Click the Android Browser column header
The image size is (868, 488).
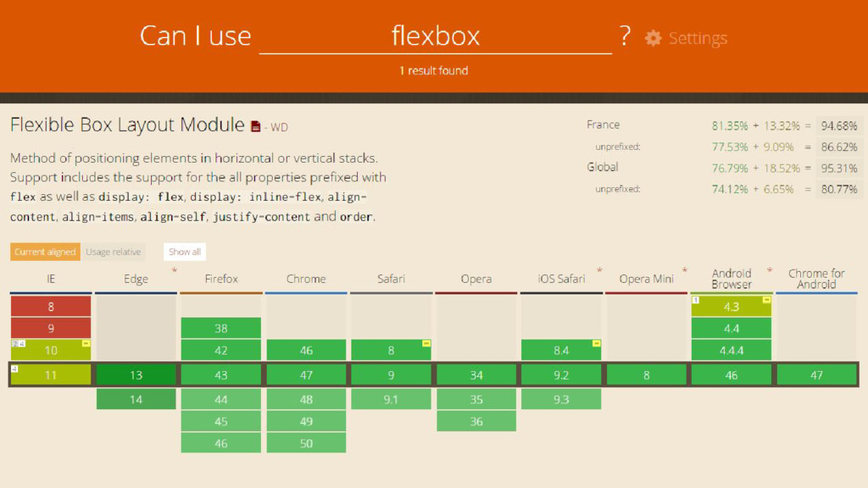point(732,279)
